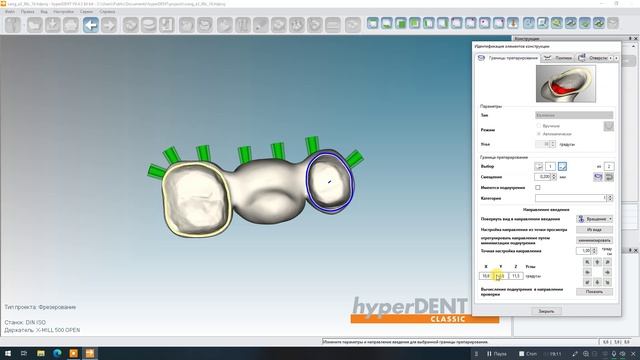Screen dimensions: 640x360
Task: Click the минимизировать button
Action: 594,240
